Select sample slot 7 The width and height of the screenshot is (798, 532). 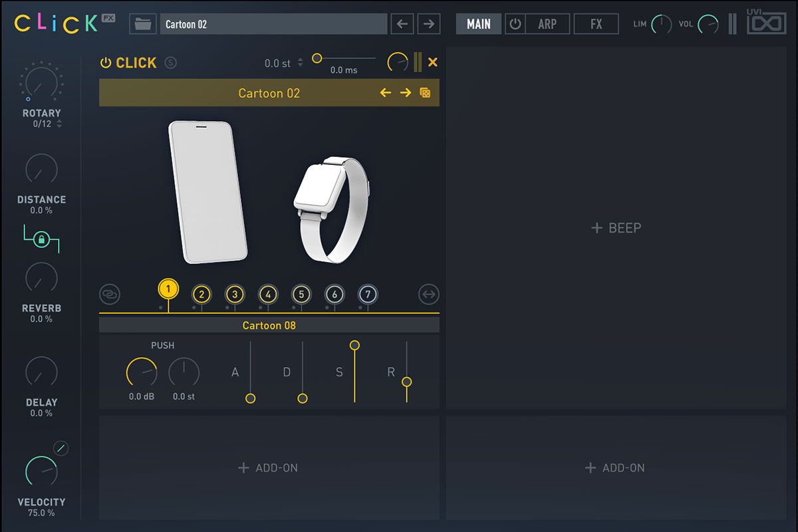(x=368, y=294)
